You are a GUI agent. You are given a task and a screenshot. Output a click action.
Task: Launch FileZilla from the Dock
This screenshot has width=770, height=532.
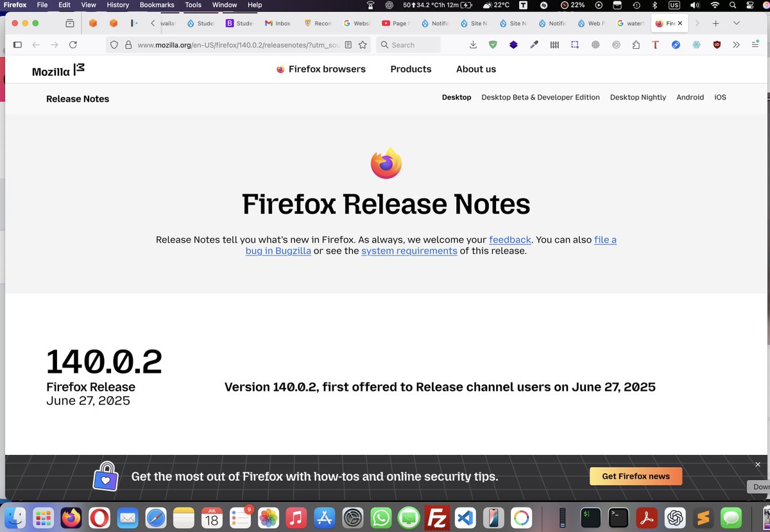438,517
